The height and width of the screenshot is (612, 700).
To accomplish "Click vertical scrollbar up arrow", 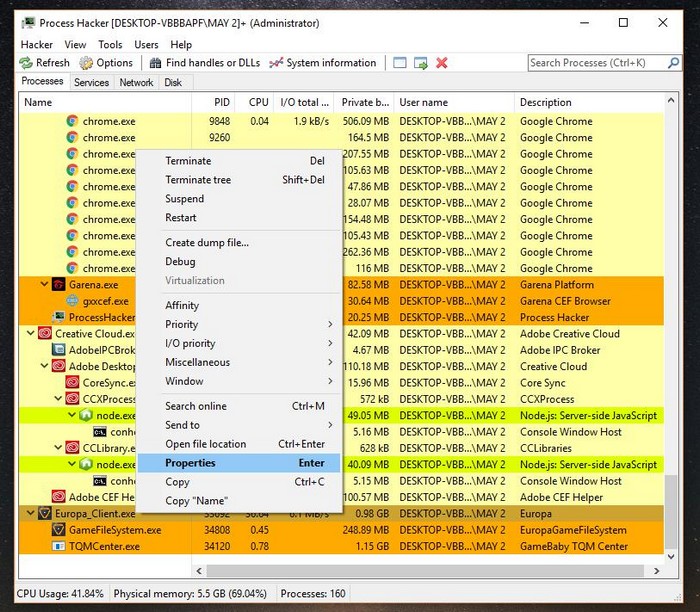I will [671, 101].
